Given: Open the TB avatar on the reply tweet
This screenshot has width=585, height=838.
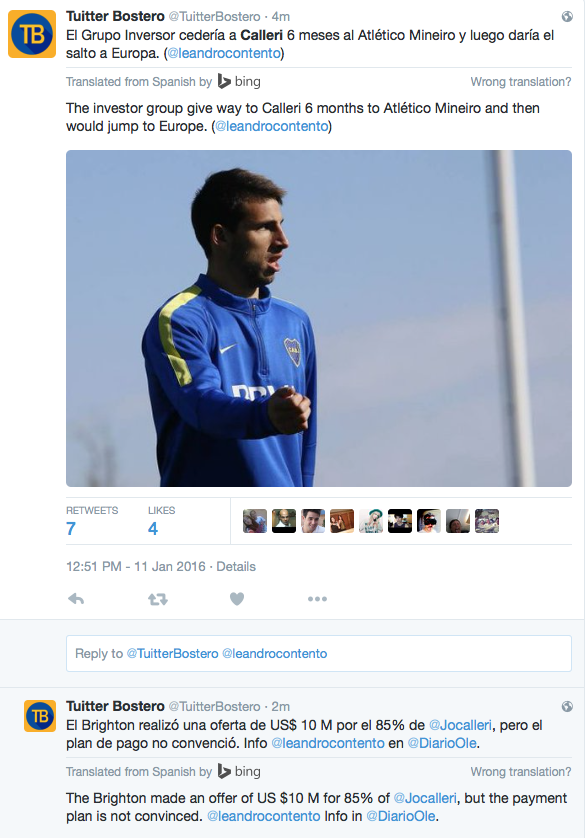Looking at the screenshot, I should pyautogui.click(x=40, y=716).
